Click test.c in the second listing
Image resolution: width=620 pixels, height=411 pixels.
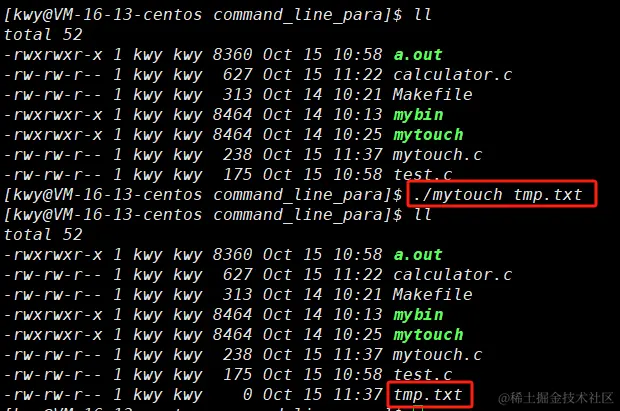pyautogui.click(x=423, y=375)
